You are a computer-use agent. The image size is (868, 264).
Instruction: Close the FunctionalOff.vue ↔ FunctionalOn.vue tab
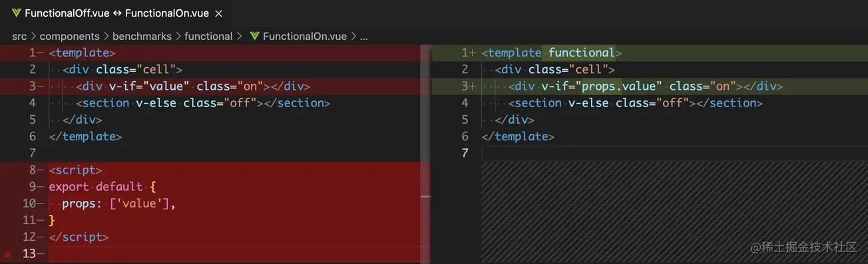point(218,13)
